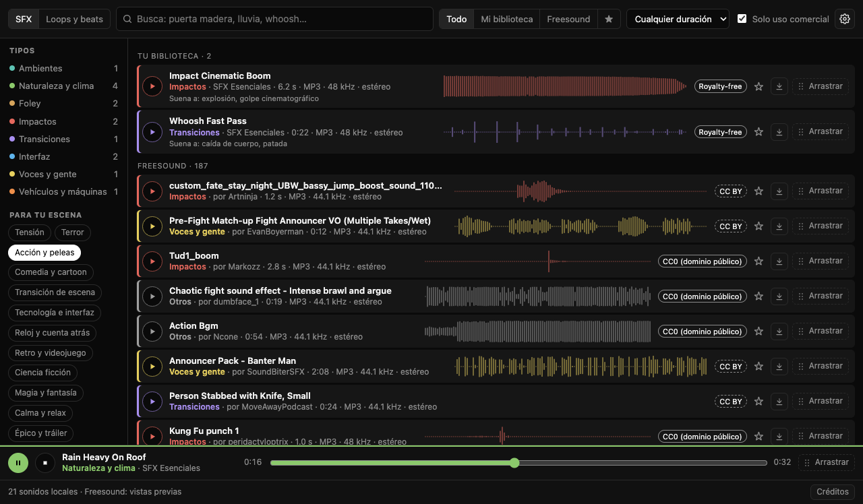863x504 pixels.
Task: Click the Chaotic fight sound effect waveform
Action: click(539, 296)
